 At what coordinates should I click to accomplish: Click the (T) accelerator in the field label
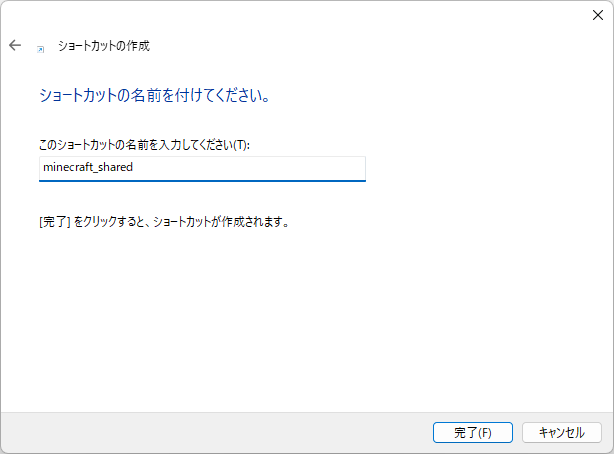(241, 146)
